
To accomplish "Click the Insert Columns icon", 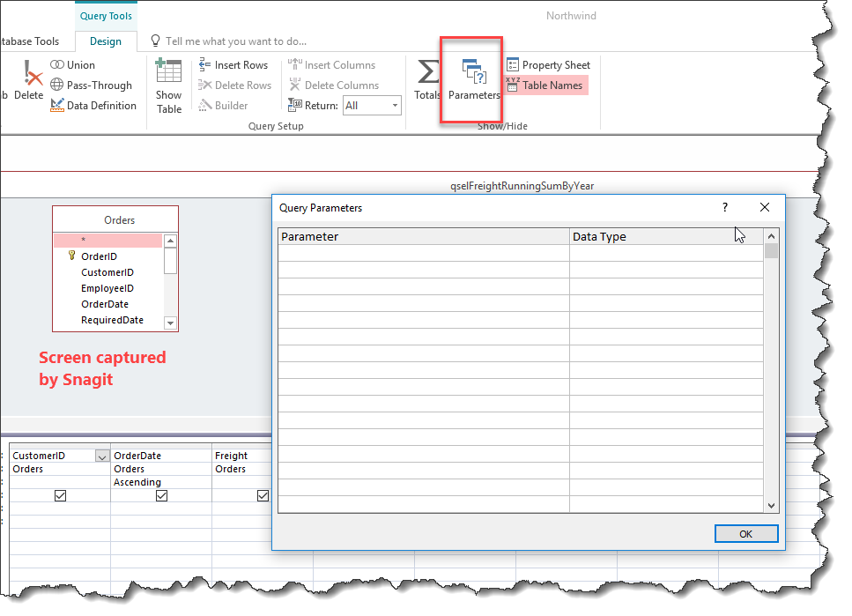I will (295, 64).
